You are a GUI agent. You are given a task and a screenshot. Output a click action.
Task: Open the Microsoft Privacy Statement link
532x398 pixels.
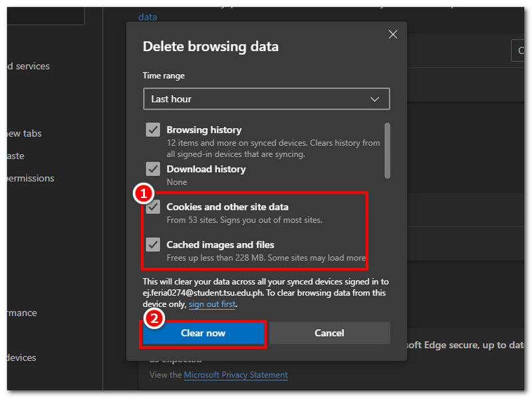[235, 375]
